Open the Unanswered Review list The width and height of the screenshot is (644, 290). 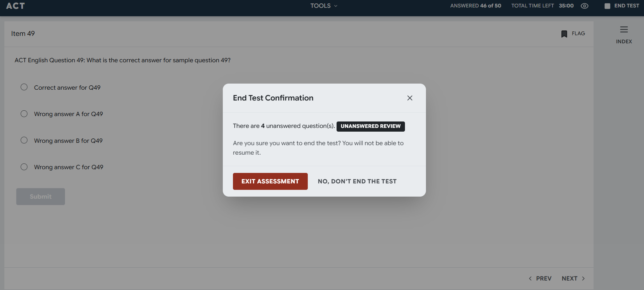click(x=370, y=126)
